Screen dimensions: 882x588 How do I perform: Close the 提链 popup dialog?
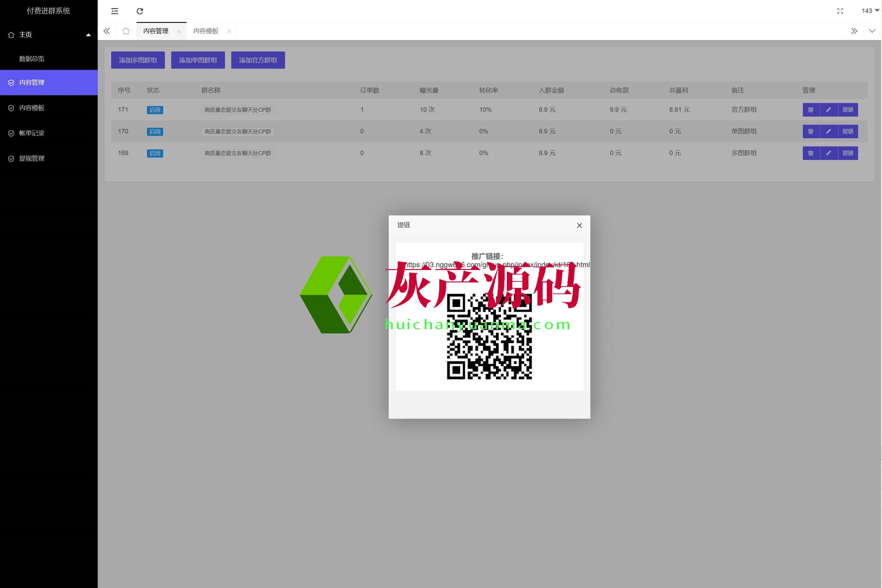tap(580, 225)
